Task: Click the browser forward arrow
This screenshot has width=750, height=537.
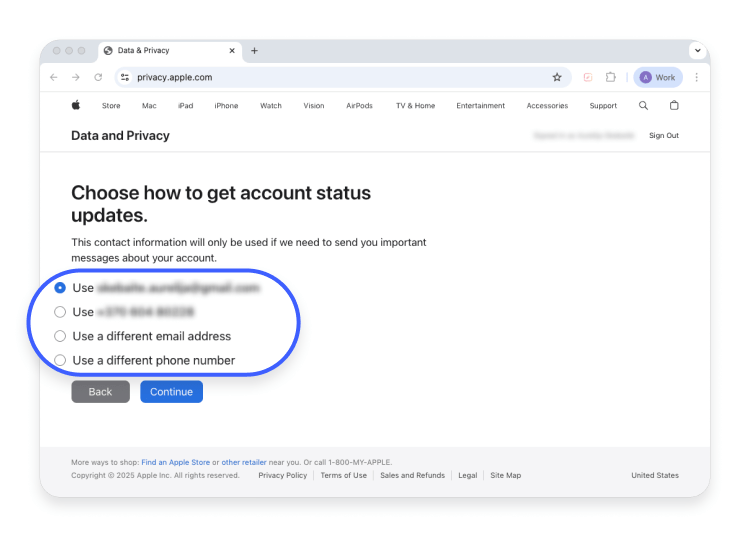Action: [76, 77]
